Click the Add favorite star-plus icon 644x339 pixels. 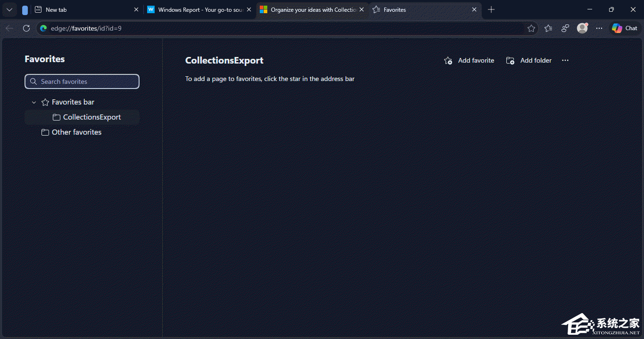448,60
